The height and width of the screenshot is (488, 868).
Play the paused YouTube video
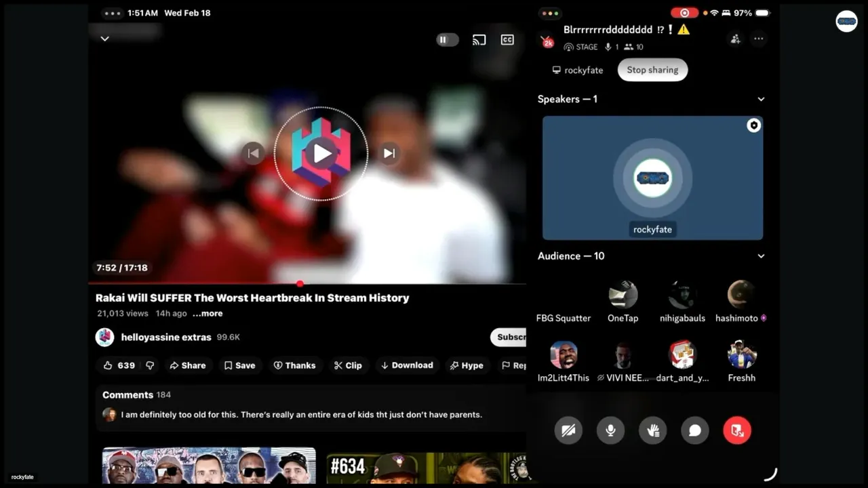pyautogui.click(x=321, y=153)
